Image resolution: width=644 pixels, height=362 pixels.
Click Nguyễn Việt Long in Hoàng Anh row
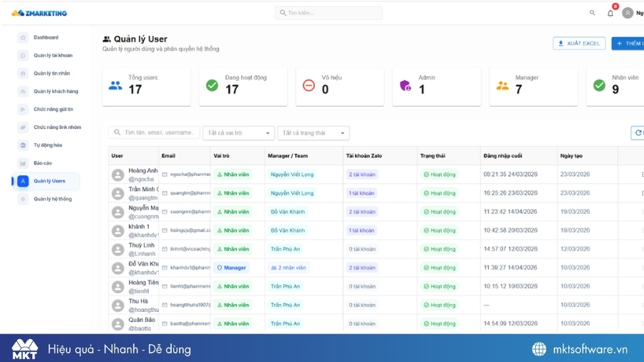(292, 175)
